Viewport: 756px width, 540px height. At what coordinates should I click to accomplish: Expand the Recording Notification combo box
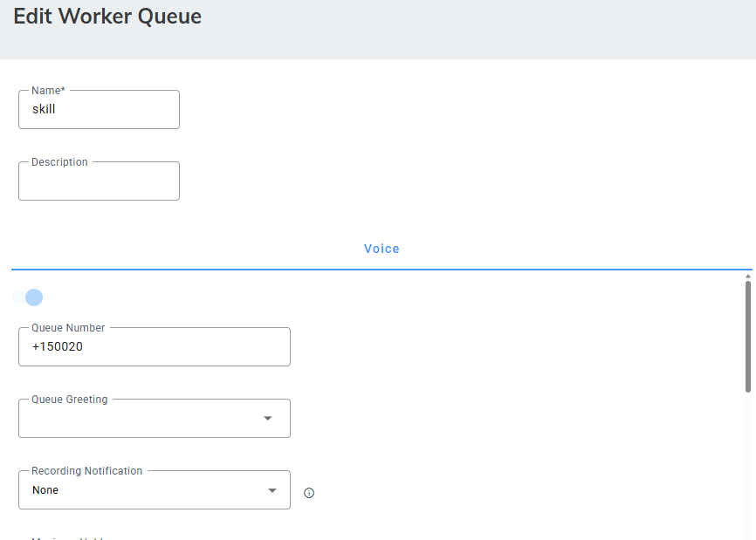click(154, 490)
